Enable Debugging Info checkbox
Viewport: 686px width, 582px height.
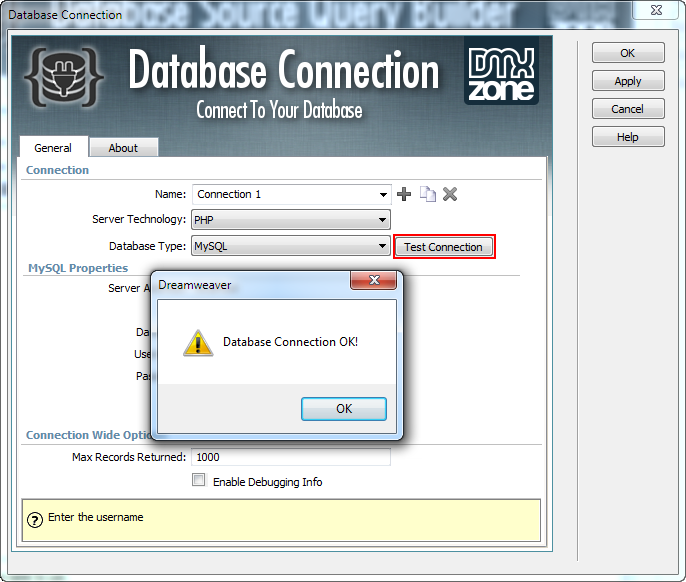tap(199, 480)
